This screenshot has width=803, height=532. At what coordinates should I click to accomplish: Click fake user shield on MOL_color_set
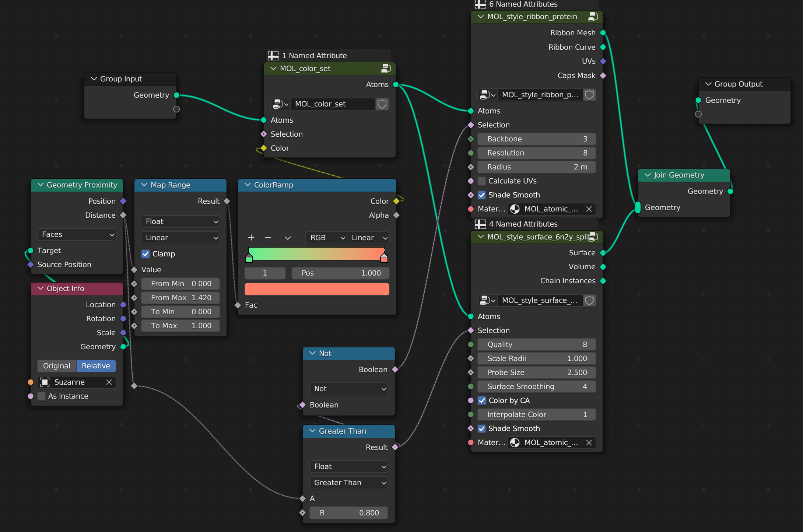(382, 104)
